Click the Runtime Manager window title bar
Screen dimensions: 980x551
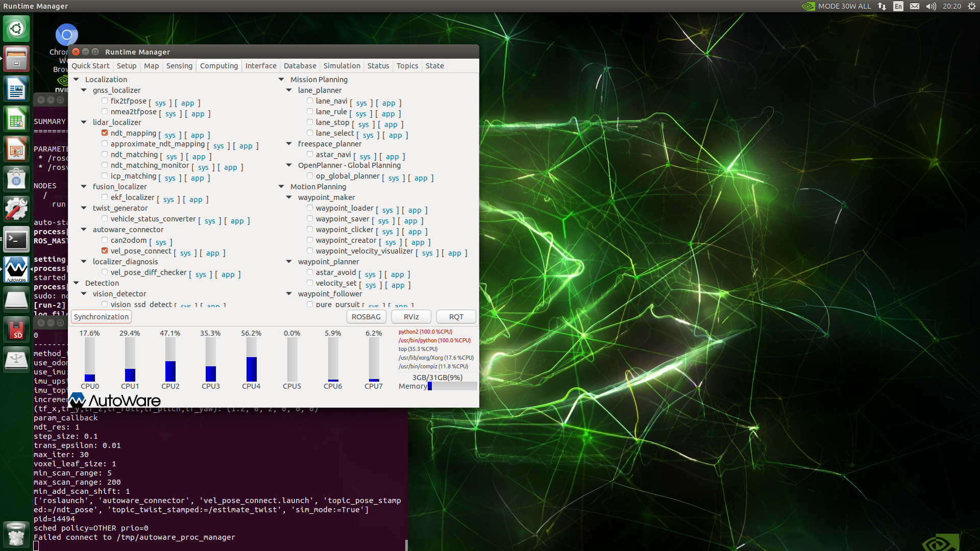coord(274,52)
